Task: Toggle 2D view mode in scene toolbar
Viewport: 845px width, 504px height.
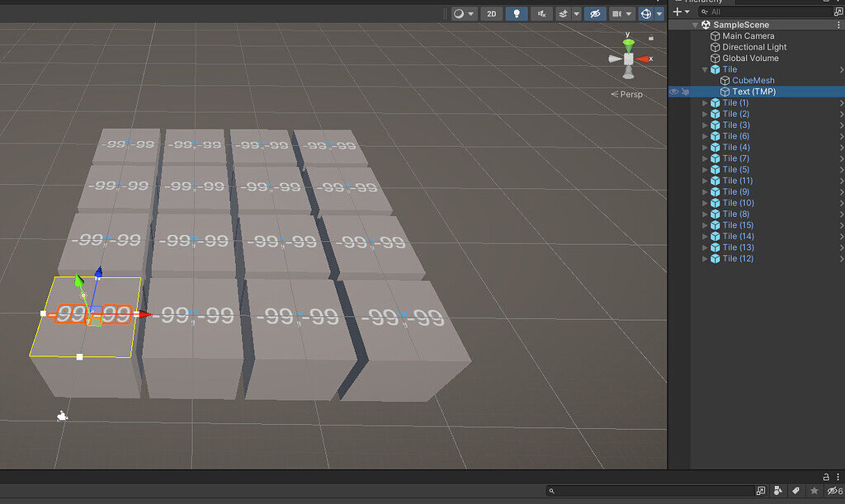Action: point(492,13)
